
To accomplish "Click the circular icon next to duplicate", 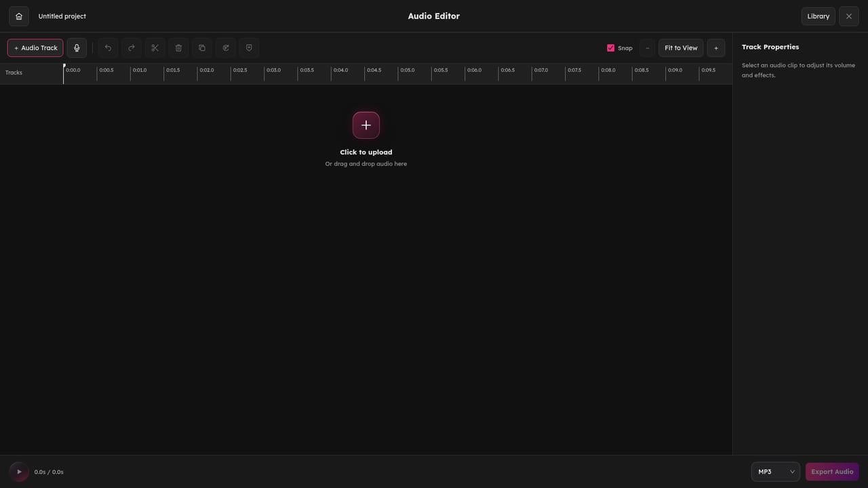I will pos(226,48).
